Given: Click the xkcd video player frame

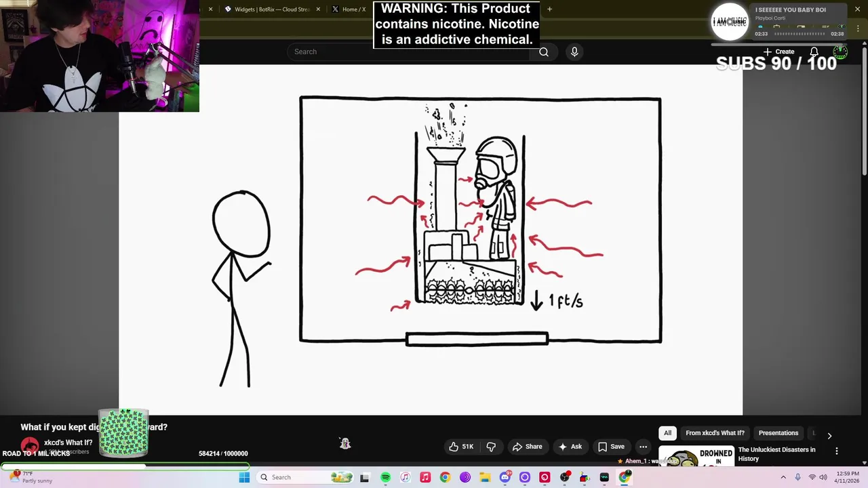Looking at the screenshot, I should [431, 239].
